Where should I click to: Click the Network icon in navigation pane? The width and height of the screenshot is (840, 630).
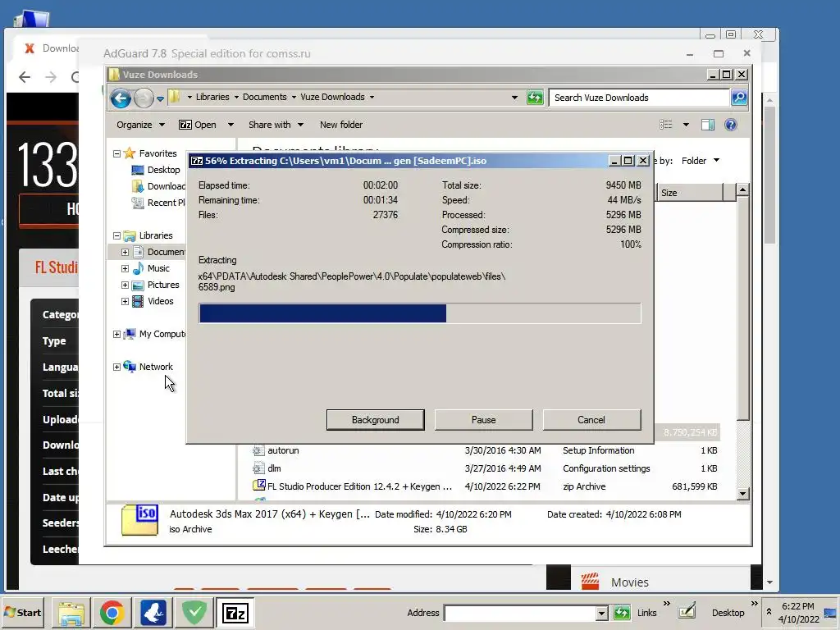point(129,367)
